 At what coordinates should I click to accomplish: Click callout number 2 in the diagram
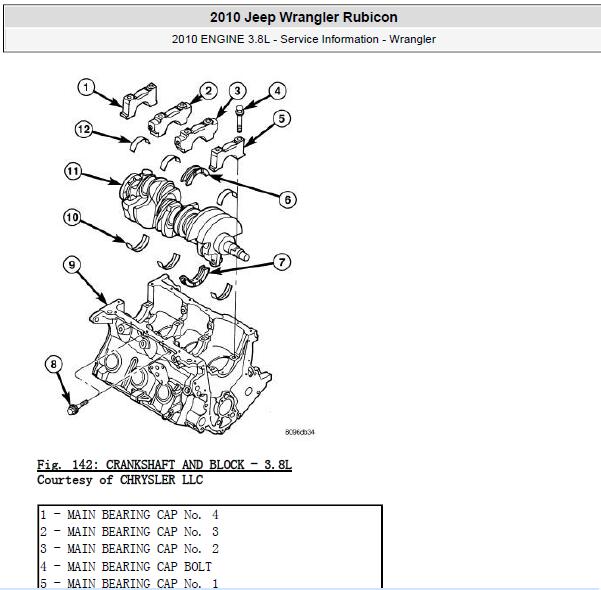coord(208,91)
